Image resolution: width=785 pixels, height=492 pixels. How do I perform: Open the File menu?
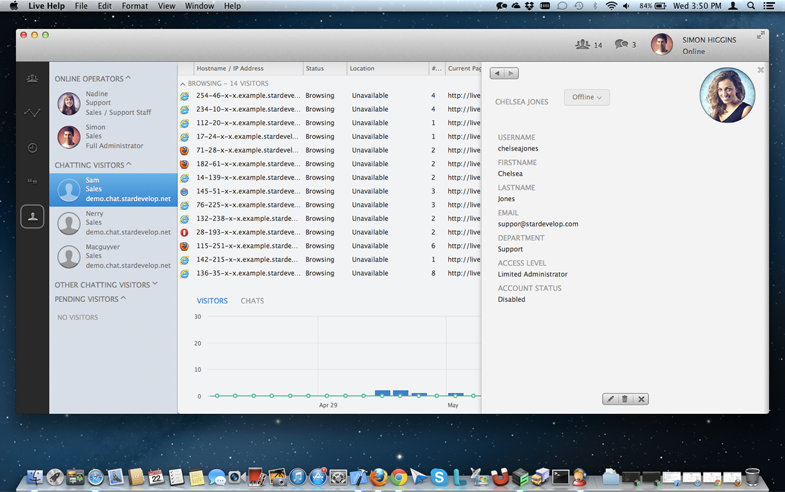point(81,6)
